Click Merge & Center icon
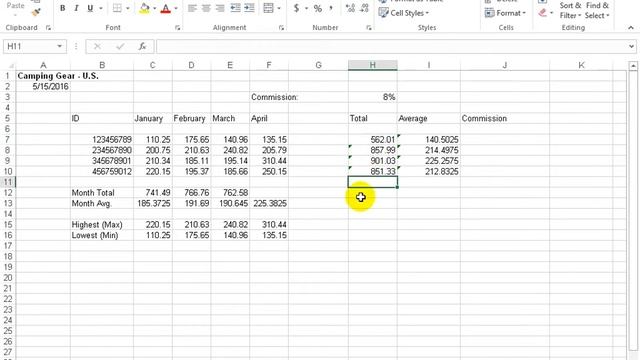The height and width of the screenshot is (360, 640). [268, 8]
